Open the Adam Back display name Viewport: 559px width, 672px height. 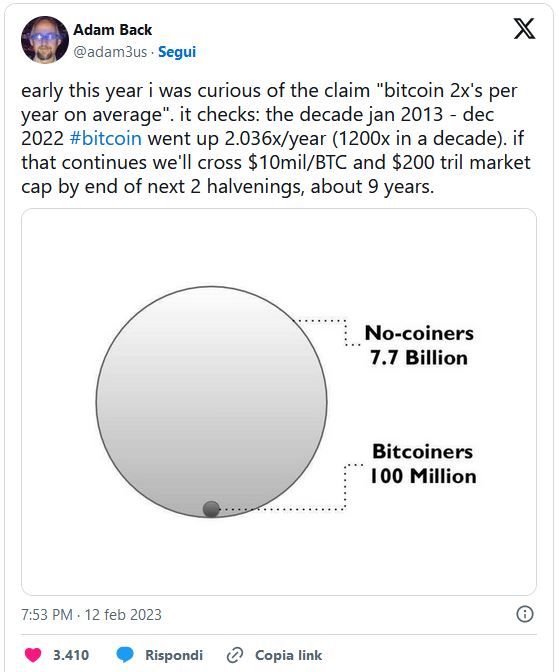pos(113,30)
